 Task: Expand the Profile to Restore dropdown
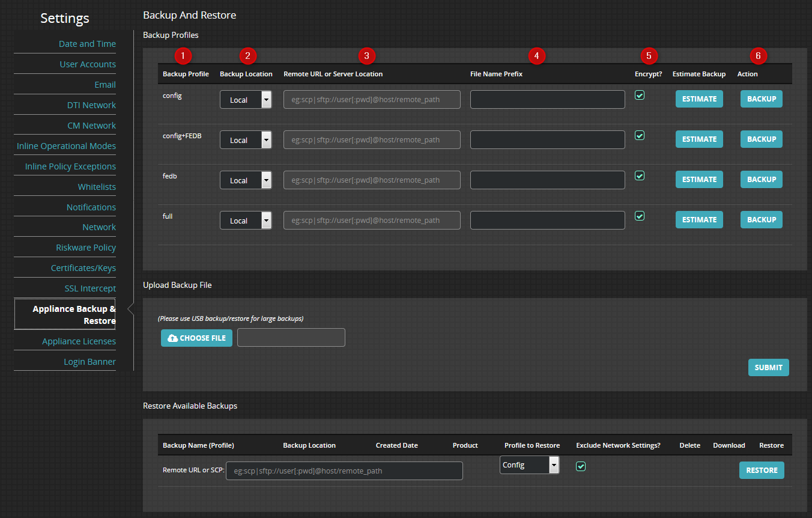pos(530,465)
